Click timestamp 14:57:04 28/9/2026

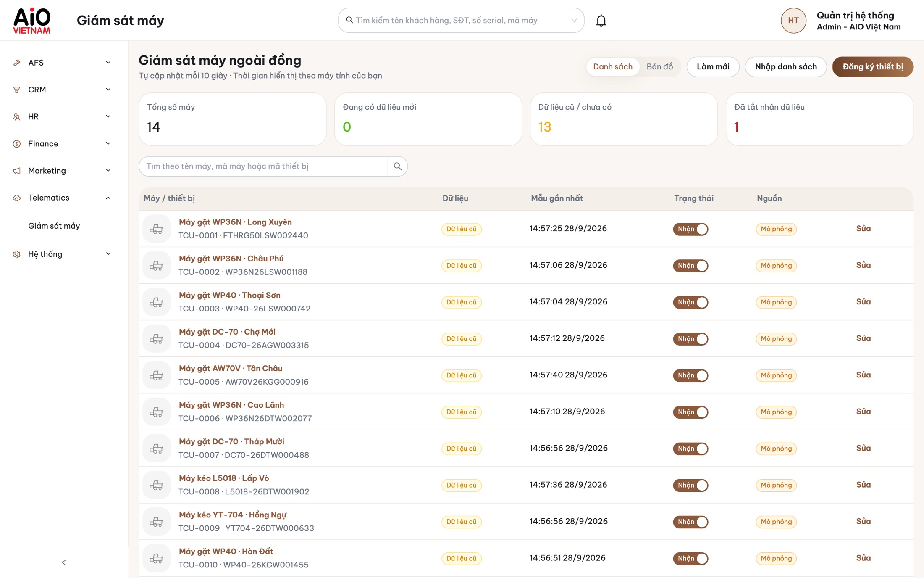pos(568,302)
